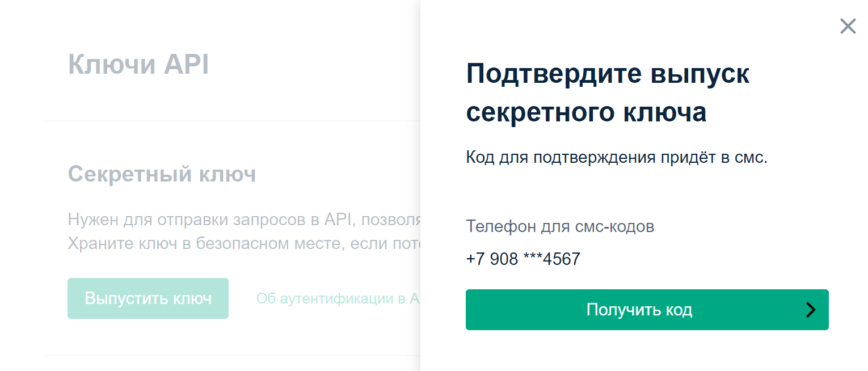Click the chevron arrow on Получить код

pos(811,310)
